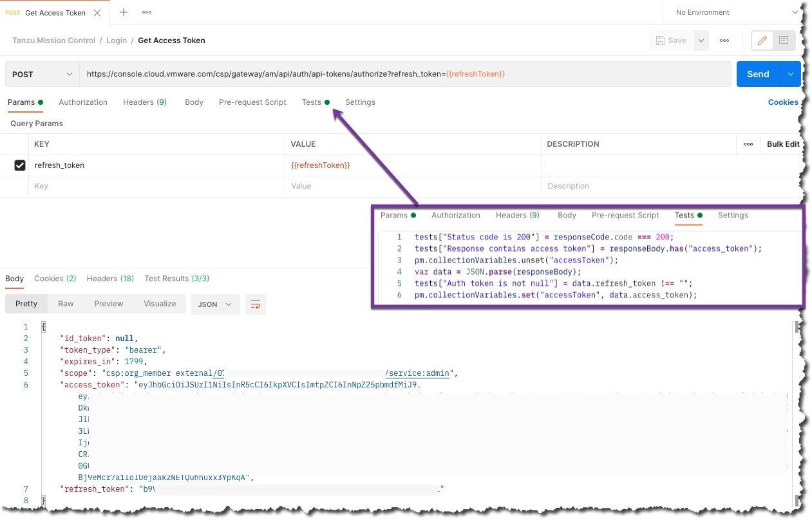Click the Save button
The height and width of the screenshot is (520, 812).
click(x=671, y=40)
